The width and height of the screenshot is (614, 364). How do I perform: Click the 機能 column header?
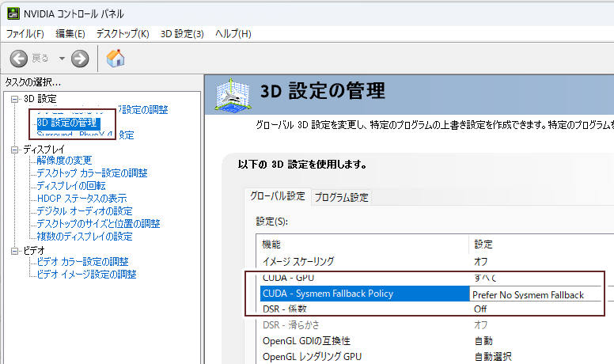coord(362,245)
